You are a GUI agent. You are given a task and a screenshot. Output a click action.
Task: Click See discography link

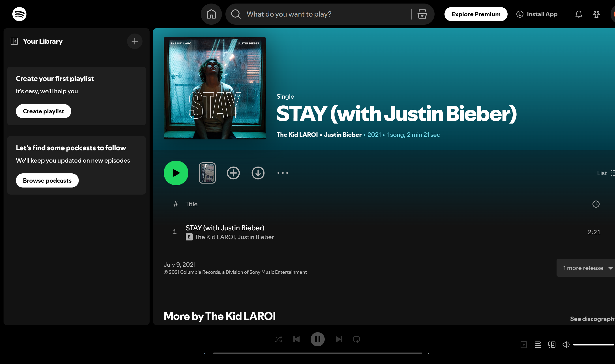(x=592, y=319)
